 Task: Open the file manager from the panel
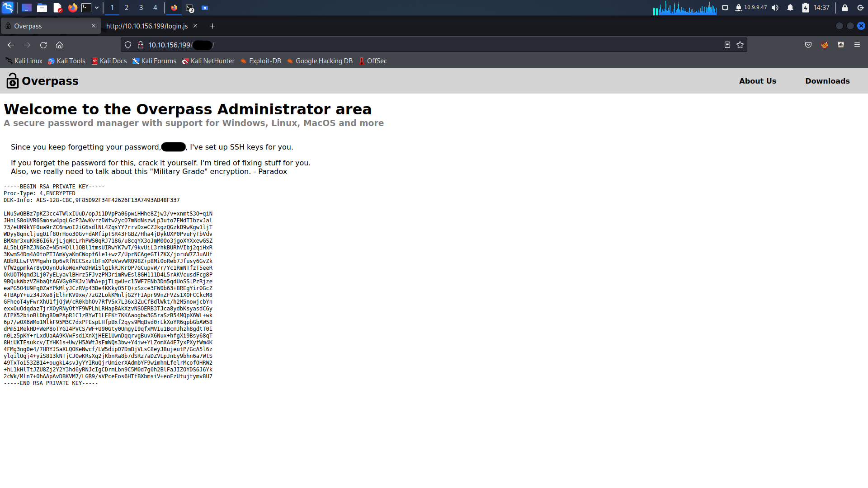click(x=42, y=8)
